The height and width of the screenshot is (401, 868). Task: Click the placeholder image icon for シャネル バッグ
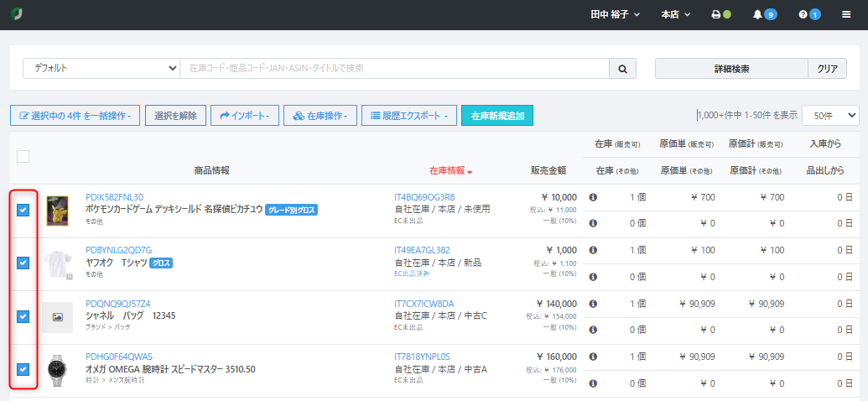(x=57, y=317)
